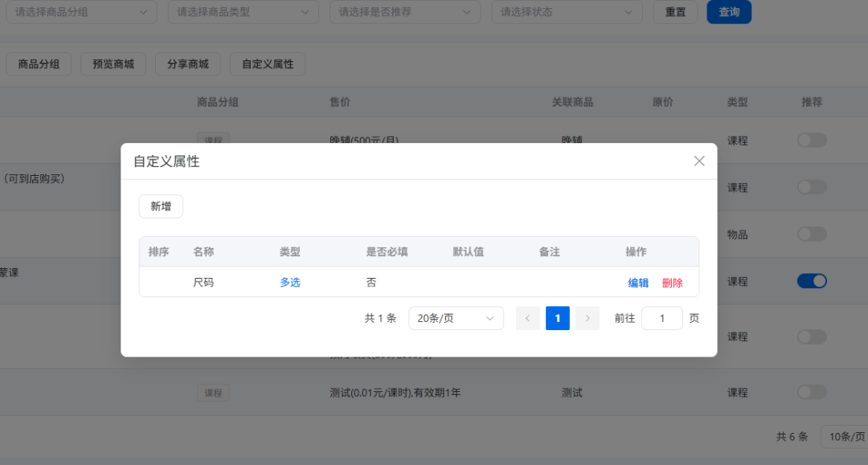The width and height of the screenshot is (868, 465).
Task: Expand the 请选择商品分组 dropdown
Action: (x=81, y=12)
